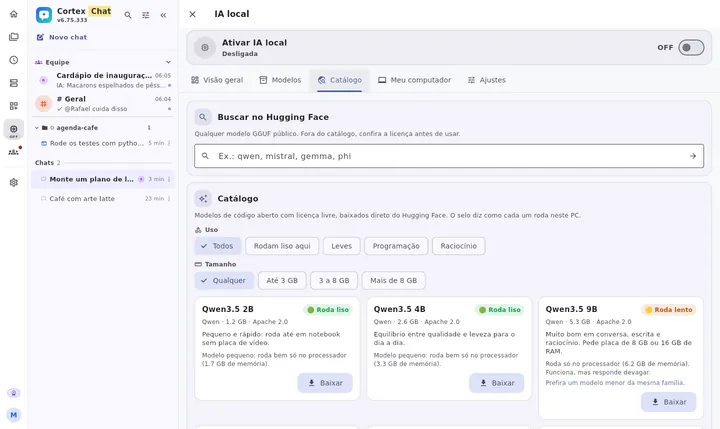Click the chip icon beside Ativar IA local
The width and height of the screenshot is (720, 429).
(205, 47)
